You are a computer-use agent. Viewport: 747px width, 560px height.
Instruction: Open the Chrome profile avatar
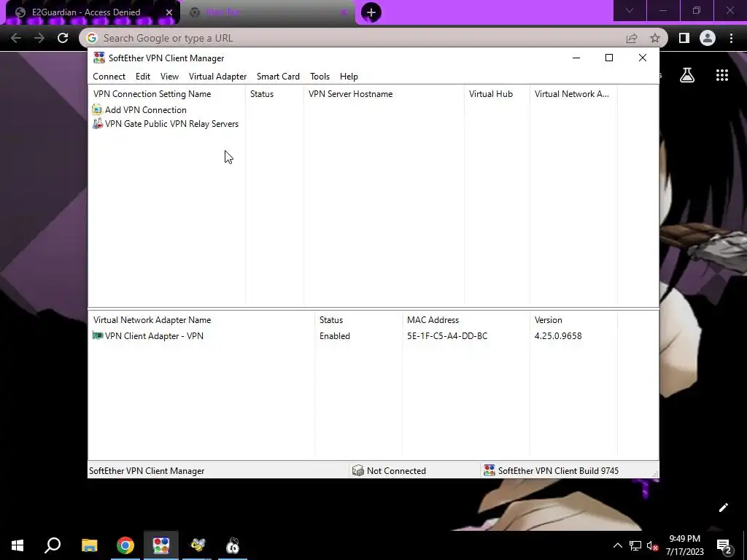pos(708,38)
